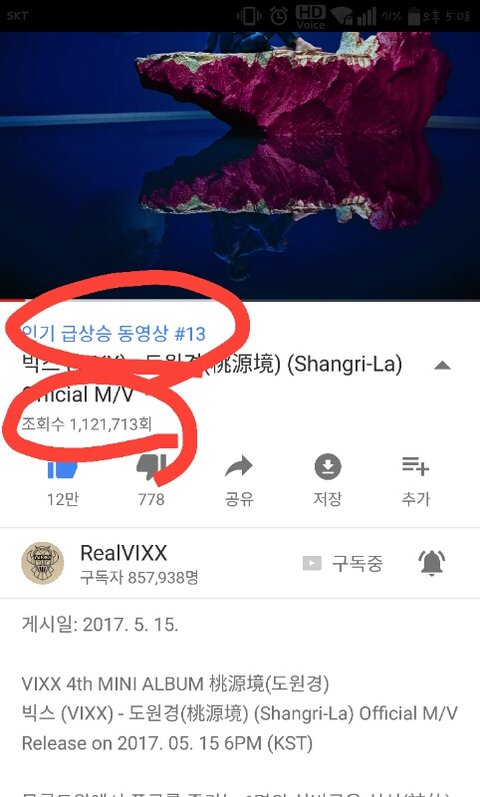Tap the download save icon
The height and width of the screenshot is (797, 480).
click(327, 467)
